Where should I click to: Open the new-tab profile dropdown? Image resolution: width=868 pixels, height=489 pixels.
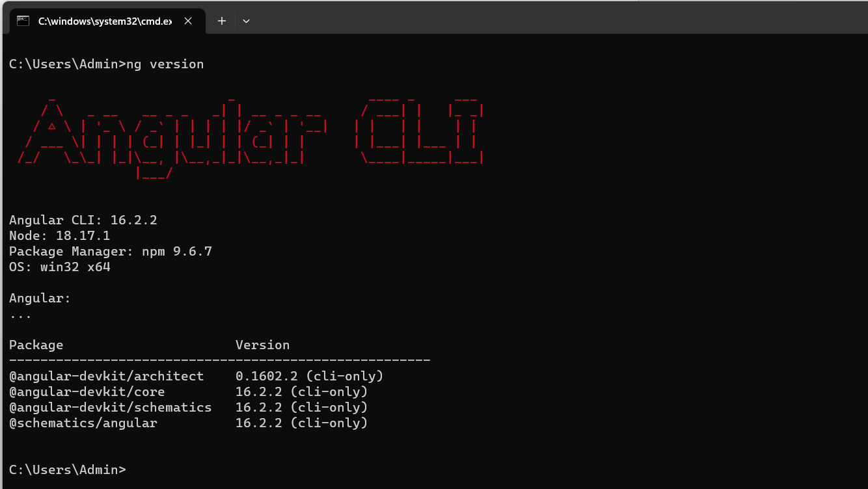[x=246, y=21]
